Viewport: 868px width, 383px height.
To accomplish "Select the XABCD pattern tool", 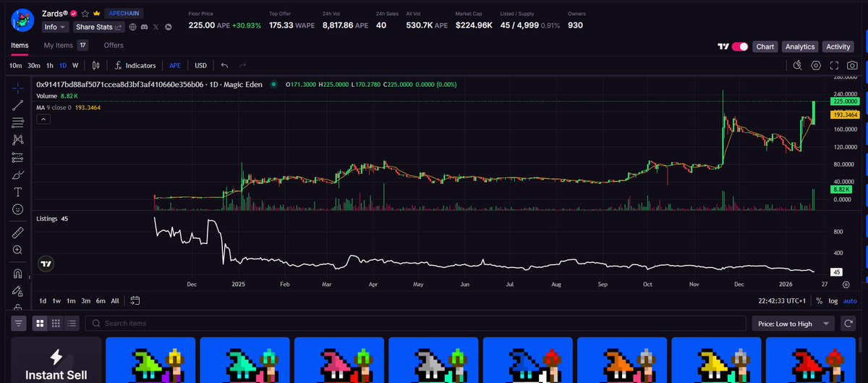I will pos(17,140).
